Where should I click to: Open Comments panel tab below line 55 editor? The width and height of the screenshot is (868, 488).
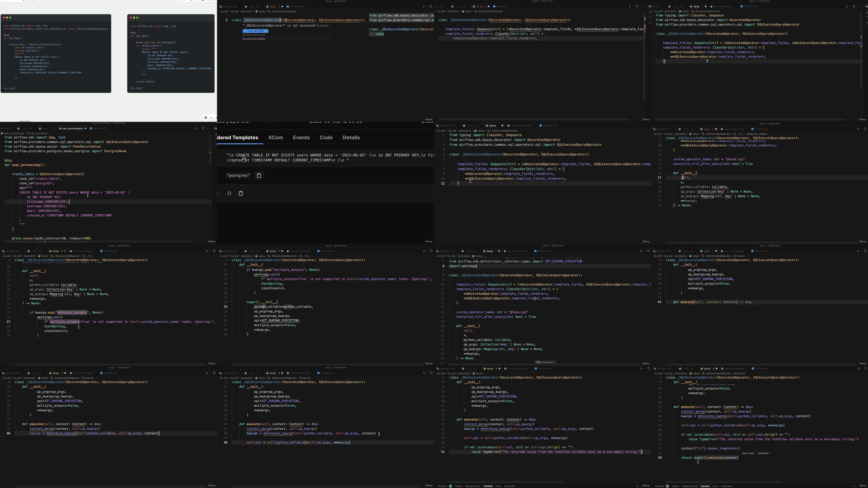point(726,486)
